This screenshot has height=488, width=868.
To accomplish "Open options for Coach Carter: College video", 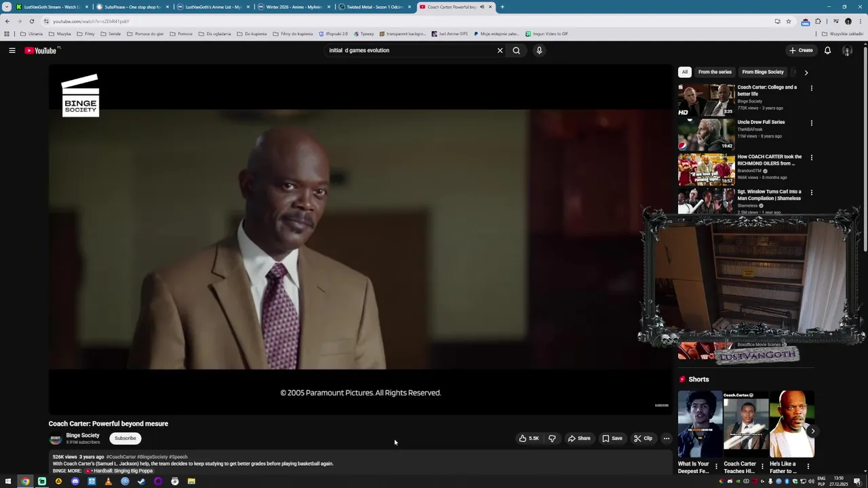I will [x=811, y=88].
